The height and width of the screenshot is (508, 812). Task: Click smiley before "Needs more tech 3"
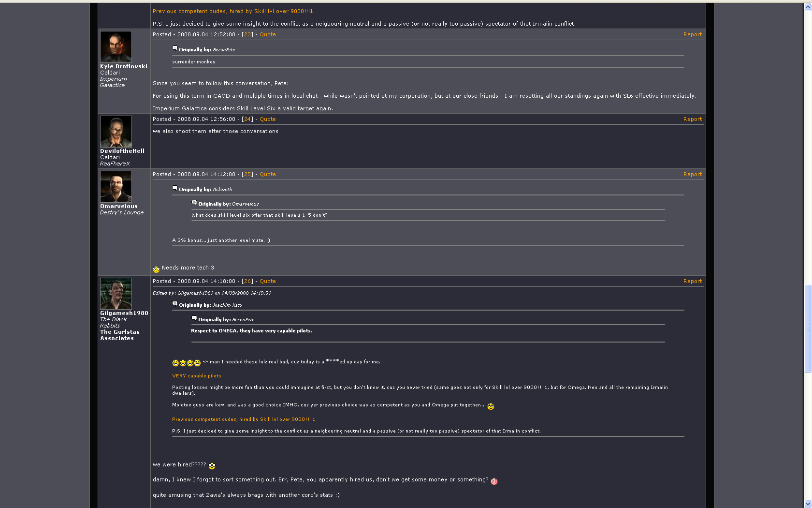[x=156, y=269]
